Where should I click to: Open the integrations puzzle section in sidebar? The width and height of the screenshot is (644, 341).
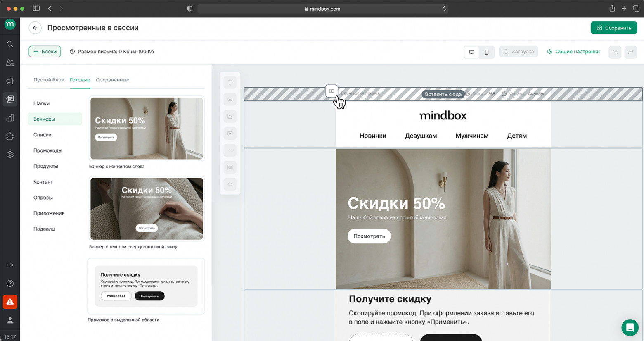click(x=10, y=136)
